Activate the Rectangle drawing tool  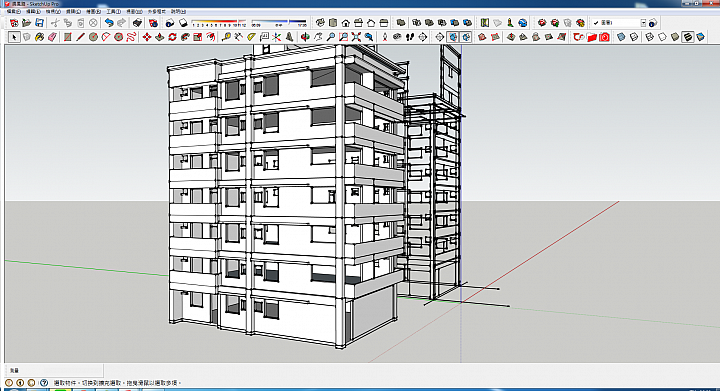[x=68, y=37]
